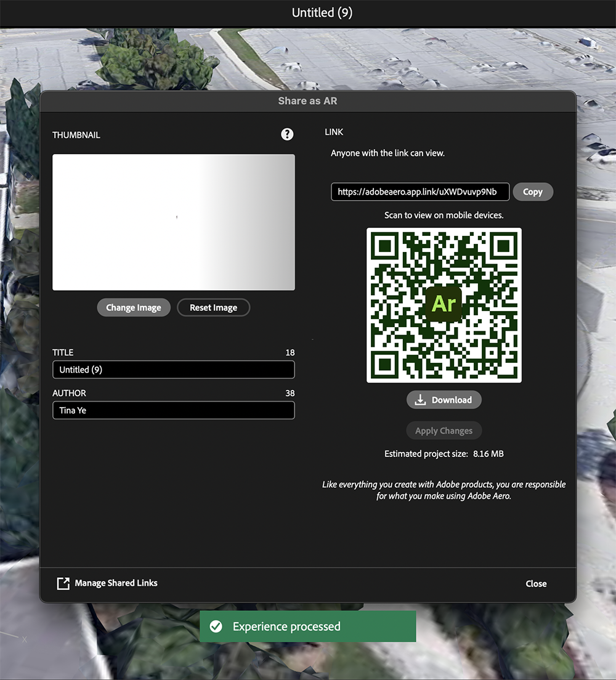This screenshot has height=680, width=616.
Task: Select the Title field showing Untitled (9)
Action: pos(173,370)
